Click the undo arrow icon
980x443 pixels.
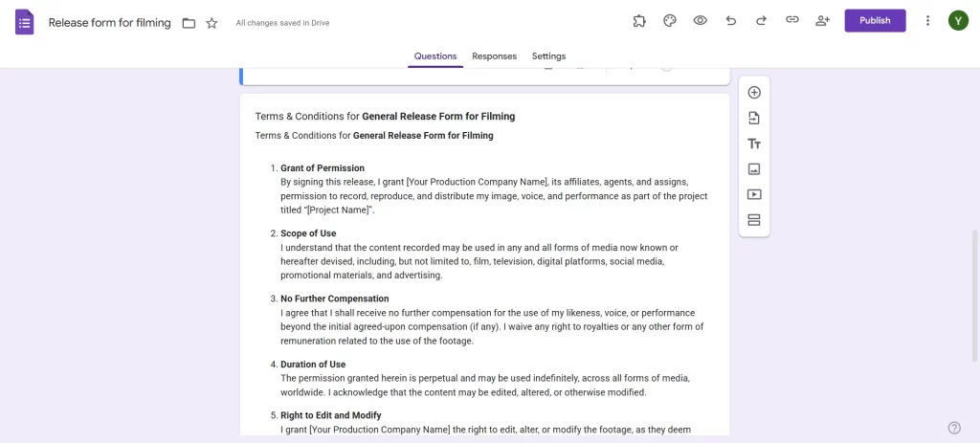click(730, 21)
